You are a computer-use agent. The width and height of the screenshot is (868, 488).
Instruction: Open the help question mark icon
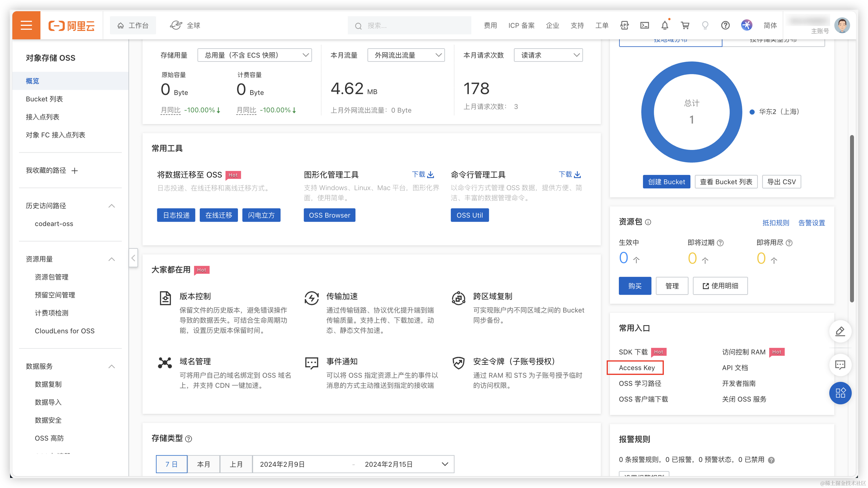pos(725,25)
